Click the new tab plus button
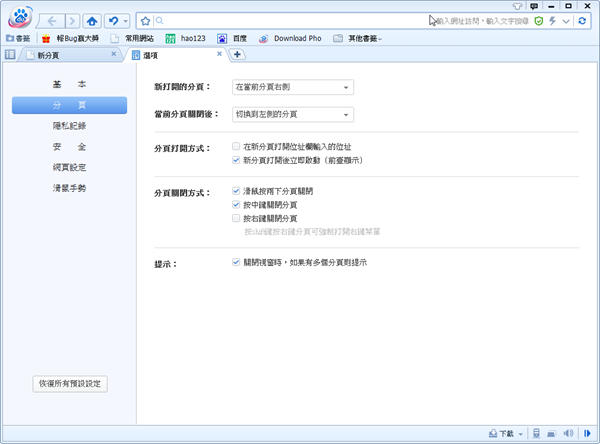The width and height of the screenshot is (600, 444). pos(238,55)
